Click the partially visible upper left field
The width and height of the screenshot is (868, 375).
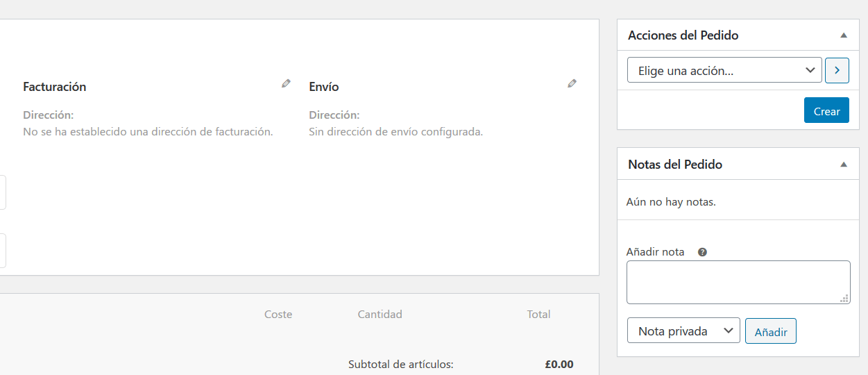click(x=3, y=192)
